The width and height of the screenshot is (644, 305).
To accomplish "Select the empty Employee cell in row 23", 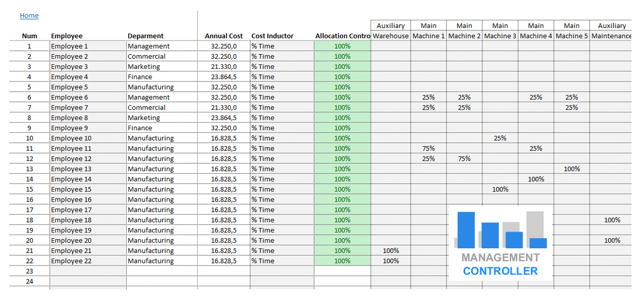I will [x=88, y=271].
